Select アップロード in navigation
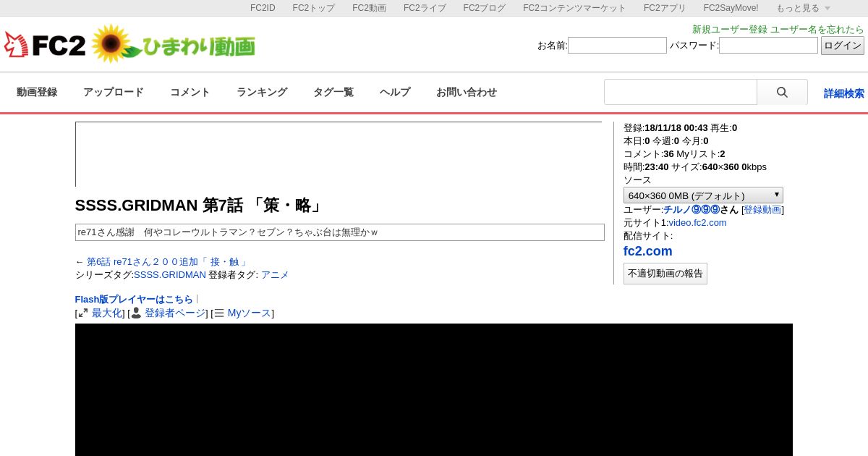 point(114,92)
